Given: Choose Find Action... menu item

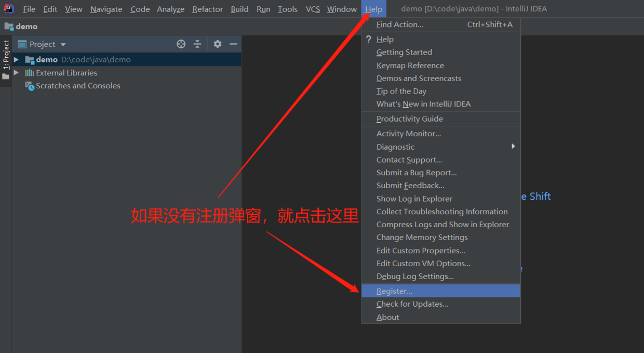Looking at the screenshot, I should pyautogui.click(x=441, y=24).
